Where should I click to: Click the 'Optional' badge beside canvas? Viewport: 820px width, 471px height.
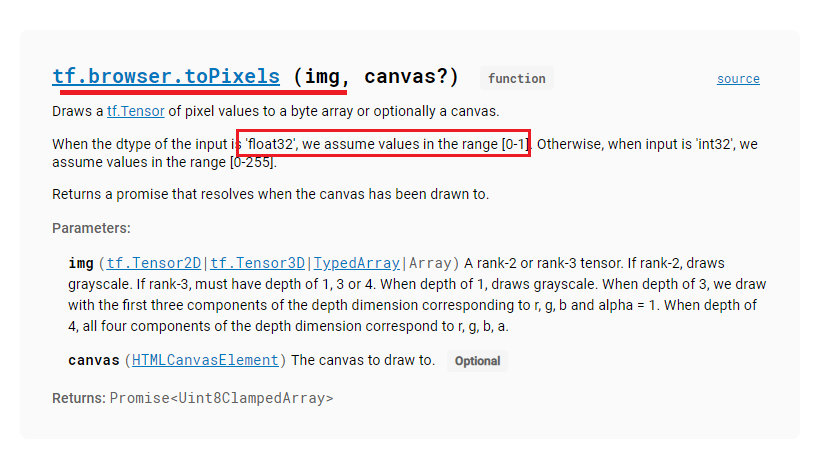tap(477, 361)
